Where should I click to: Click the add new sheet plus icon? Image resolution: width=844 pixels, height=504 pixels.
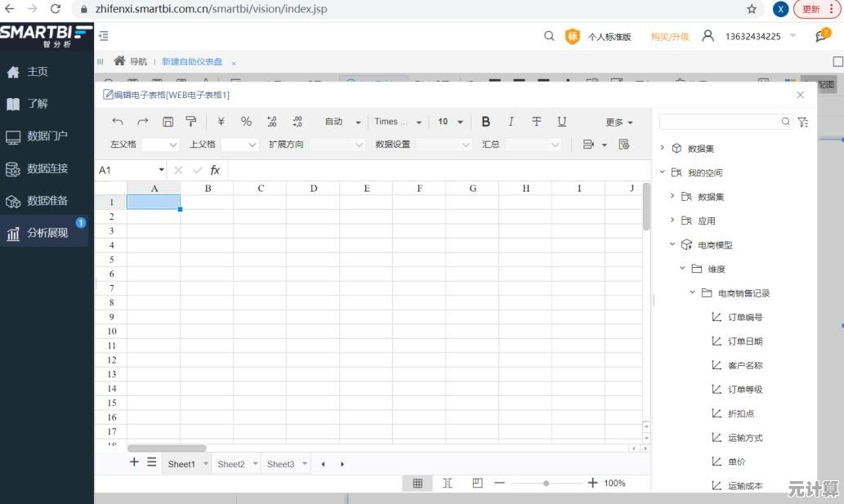pyautogui.click(x=133, y=462)
